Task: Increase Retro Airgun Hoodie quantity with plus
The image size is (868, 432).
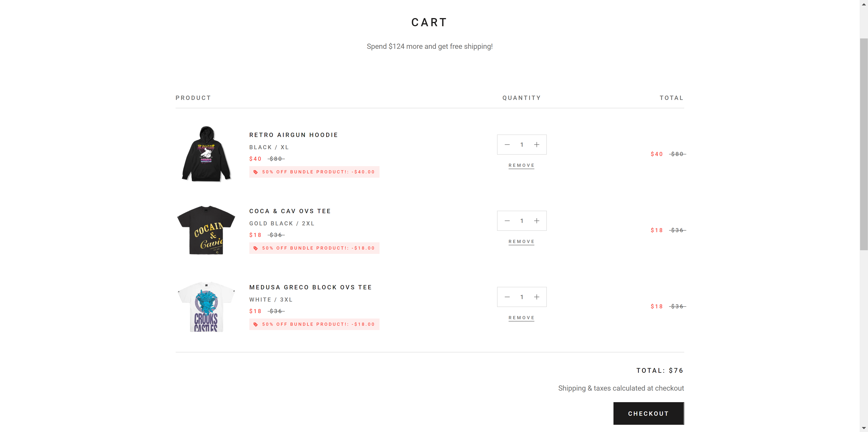Action: pyautogui.click(x=536, y=144)
